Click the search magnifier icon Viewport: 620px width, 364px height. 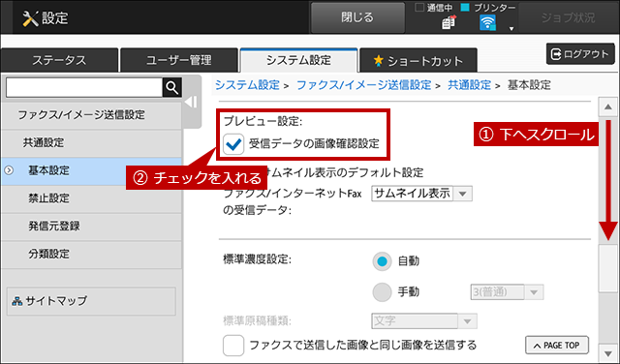pyautogui.click(x=172, y=87)
